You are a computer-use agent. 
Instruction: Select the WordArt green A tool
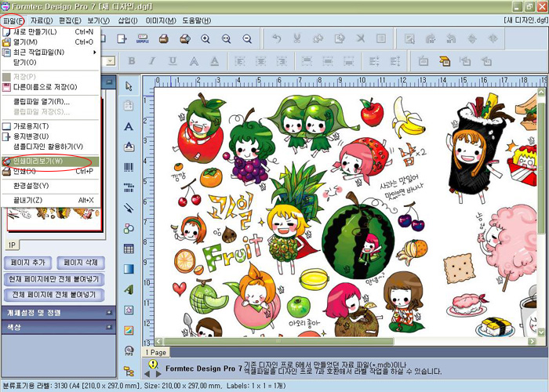(x=129, y=289)
